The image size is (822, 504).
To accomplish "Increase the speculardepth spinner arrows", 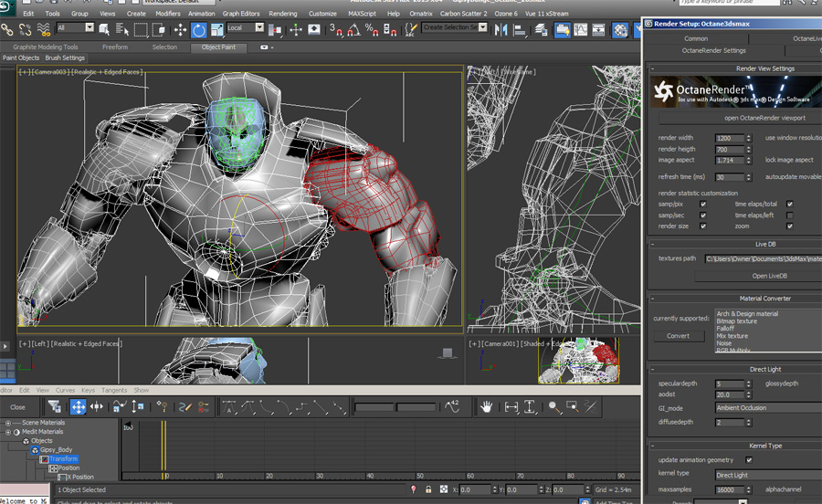I will pos(749,382).
